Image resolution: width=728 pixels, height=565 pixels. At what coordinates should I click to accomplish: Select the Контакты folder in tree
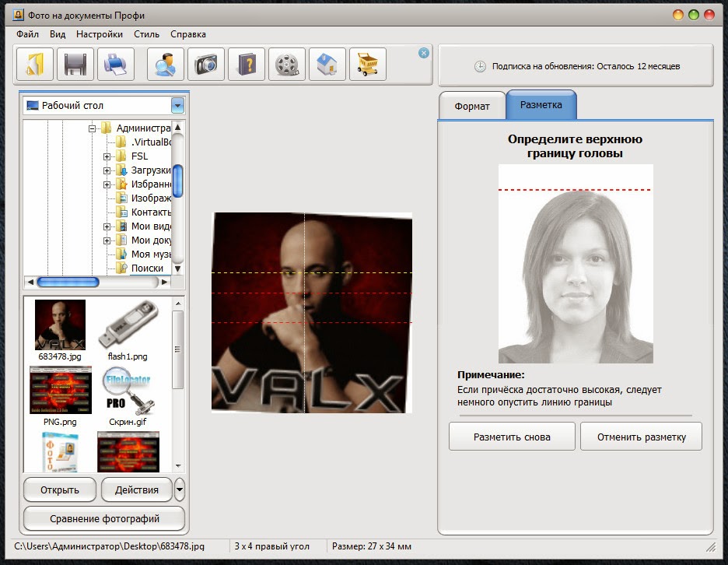[144, 212]
